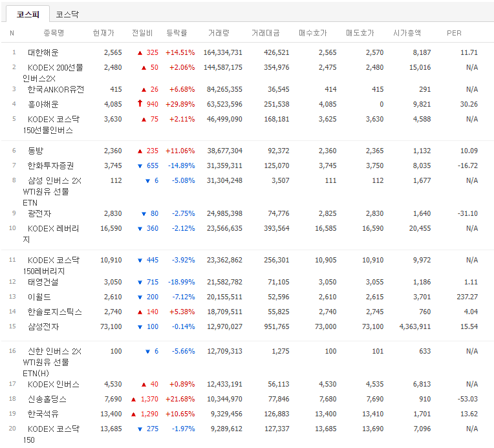Open KODEX 코스닥150레버리지 link
Image resolution: width=494 pixels, height=448 pixels.
[51, 266]
